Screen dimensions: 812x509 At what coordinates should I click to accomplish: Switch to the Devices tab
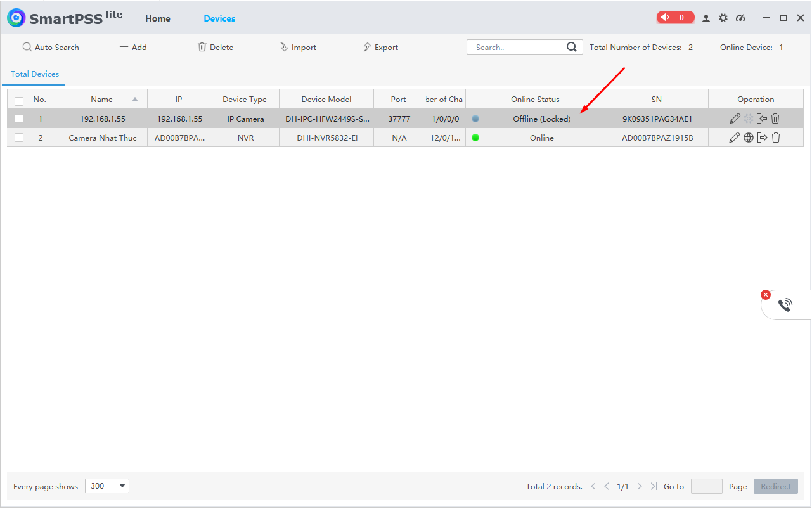[219, 18]
